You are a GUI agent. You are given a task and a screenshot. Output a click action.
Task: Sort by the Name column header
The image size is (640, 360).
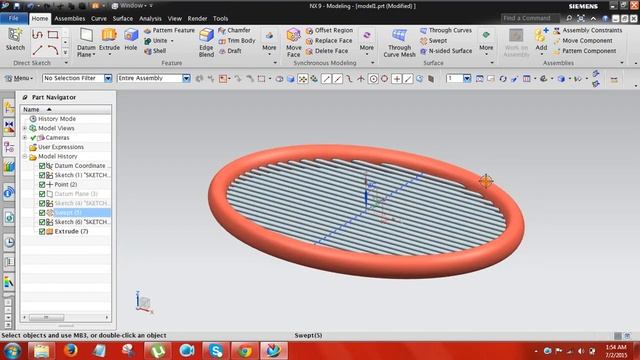(66, 109)
